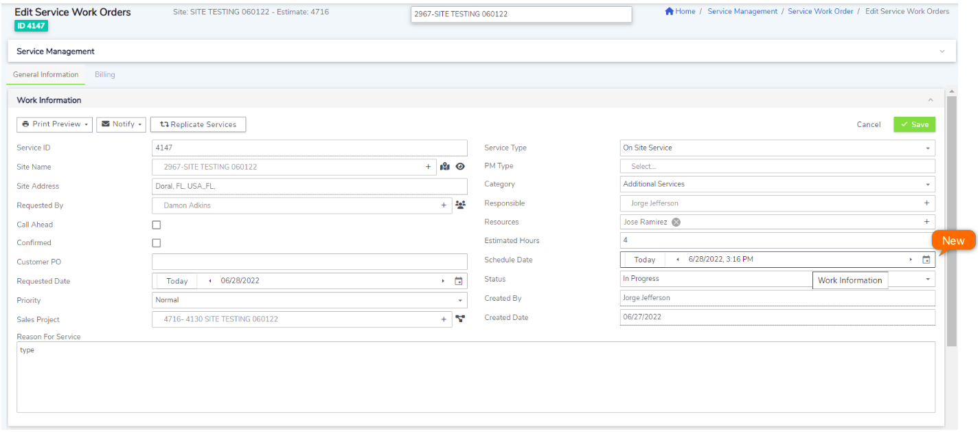Click Home icon in breadcrumb
Screen dimensions: 980x432
pos(669,11)
